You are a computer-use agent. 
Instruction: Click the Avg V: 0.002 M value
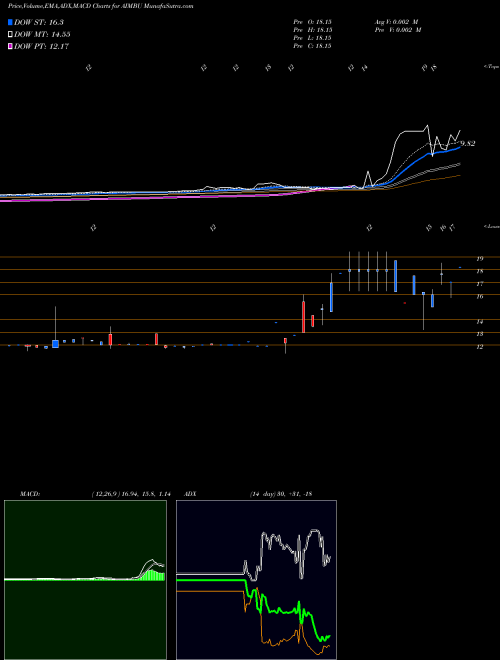point(396,21)
